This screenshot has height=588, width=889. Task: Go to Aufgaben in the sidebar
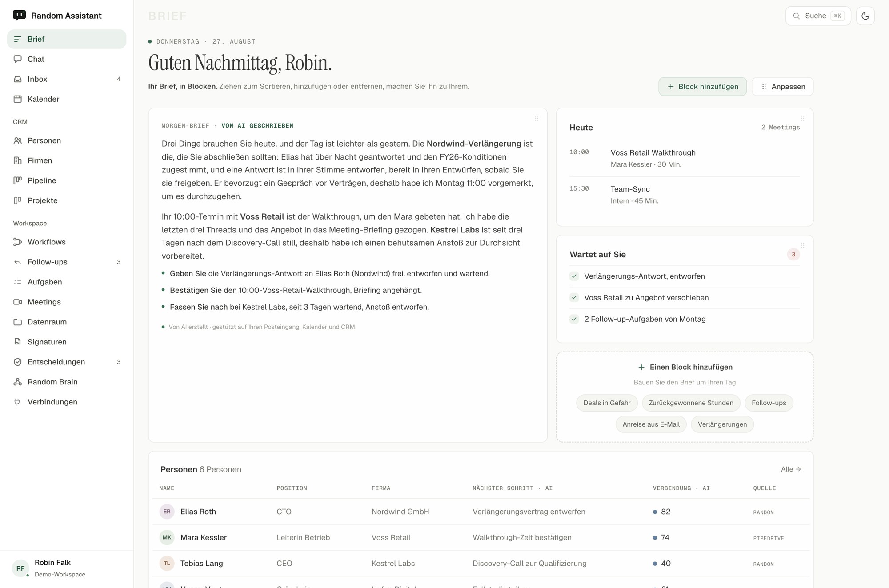[x=67, y=282]
